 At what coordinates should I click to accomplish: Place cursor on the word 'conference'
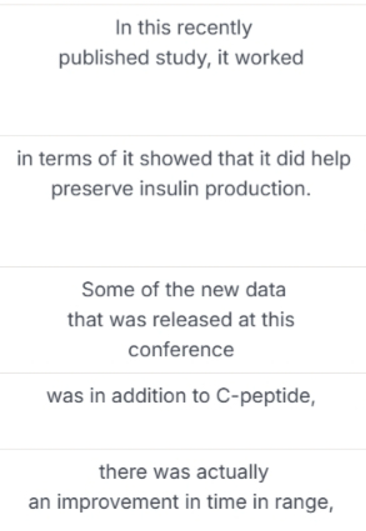(181, 350)
